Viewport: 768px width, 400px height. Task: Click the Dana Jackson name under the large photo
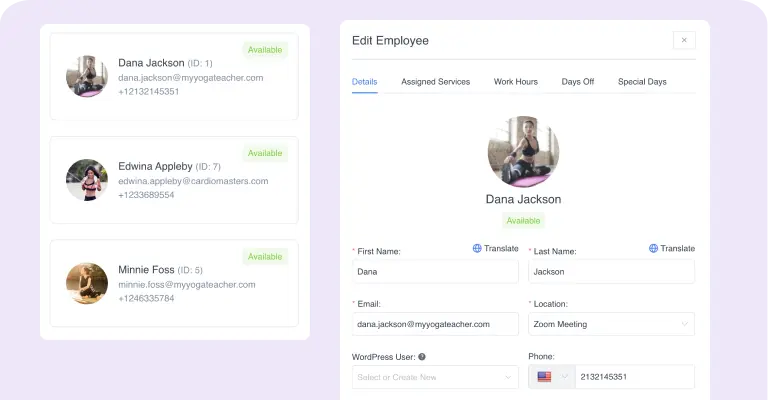523,199
